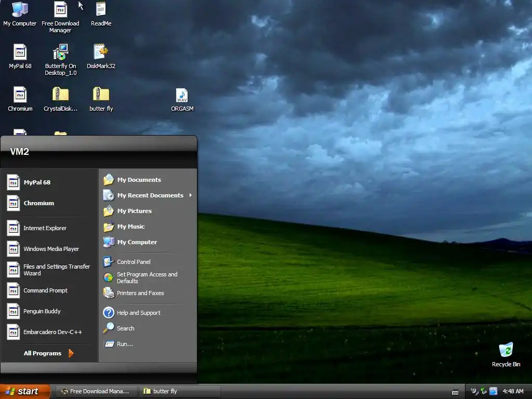Select MyPal 68 desktop icon
This screenshot has height=399, width=532.
click(20, 56)
